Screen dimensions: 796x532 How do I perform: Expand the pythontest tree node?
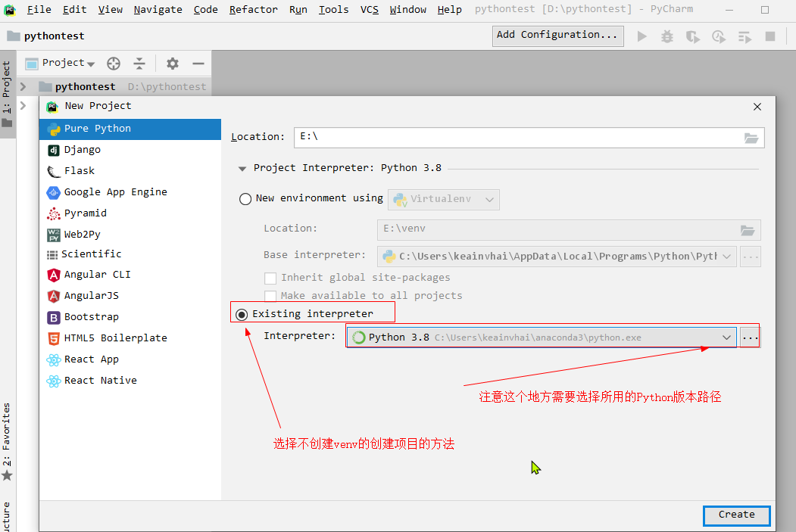click(23, 87)
